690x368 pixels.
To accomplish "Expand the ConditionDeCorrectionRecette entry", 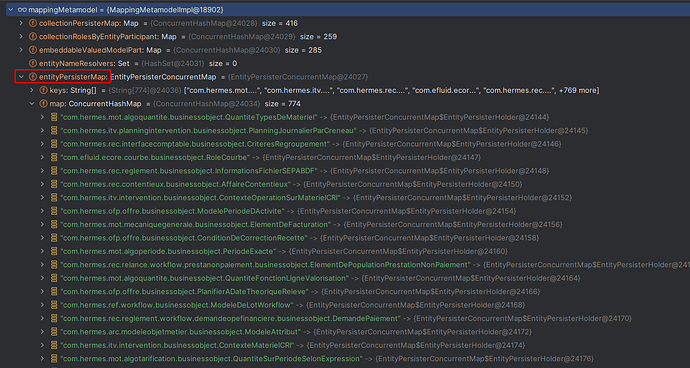I will click(x=43, y=238).
